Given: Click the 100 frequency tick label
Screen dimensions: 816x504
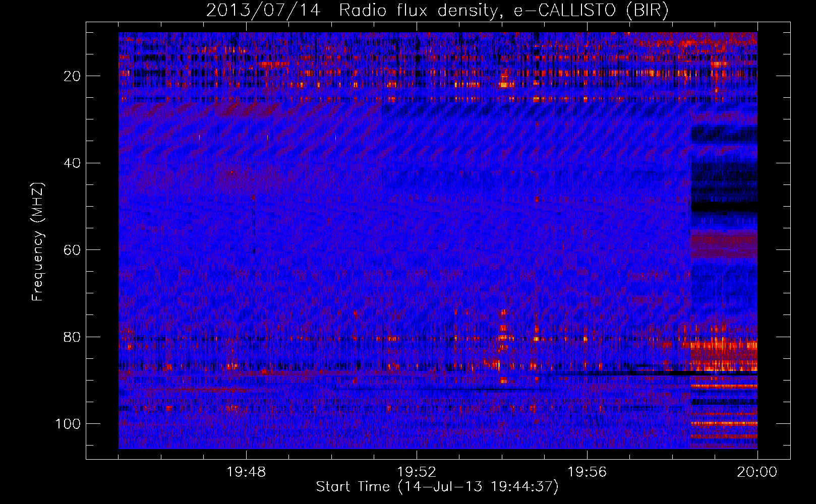Looking at the screenshot, I should coord(68,424).
